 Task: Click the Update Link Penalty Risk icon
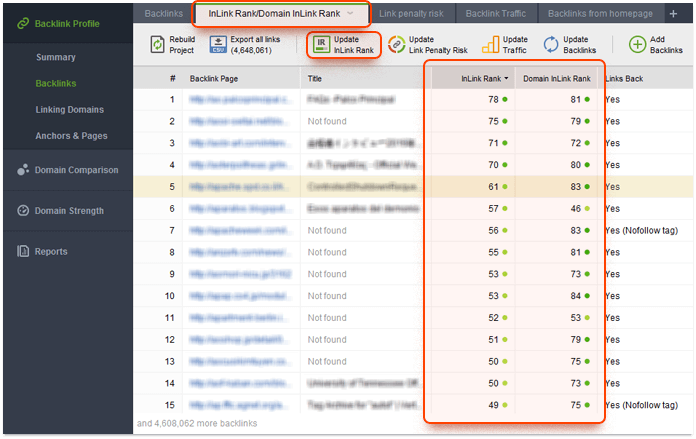396,45
